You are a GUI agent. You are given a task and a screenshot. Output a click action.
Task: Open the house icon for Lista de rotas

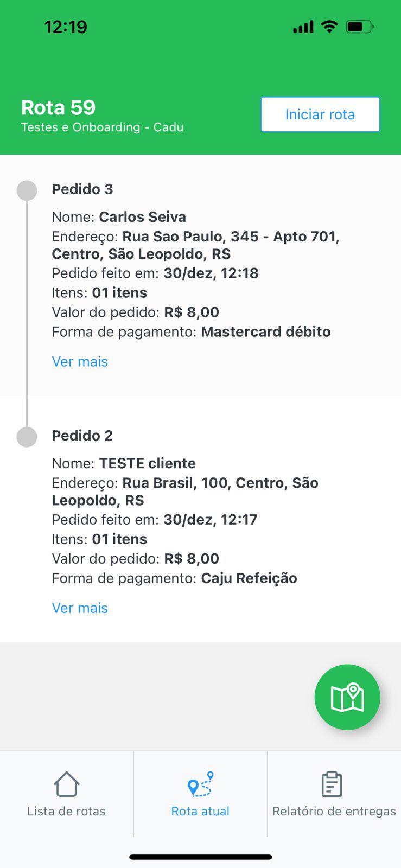[x=67, y=784]
